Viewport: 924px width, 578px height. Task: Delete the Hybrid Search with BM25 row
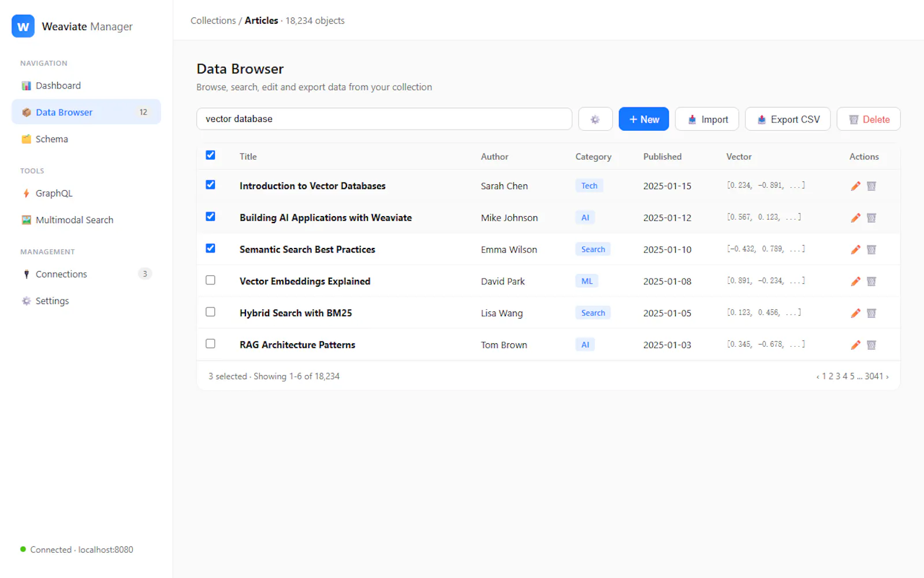871,313
